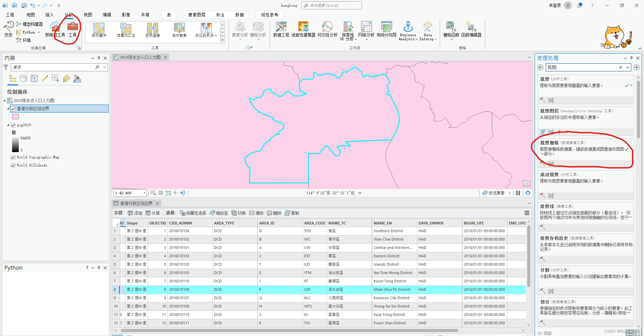Open the 函数编辑器
644x336 pixels.
point(471,29)
